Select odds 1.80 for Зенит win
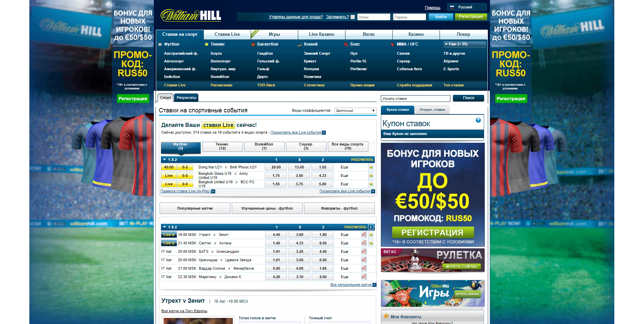This screenshot has height=324, width=644. click(323, 235)
